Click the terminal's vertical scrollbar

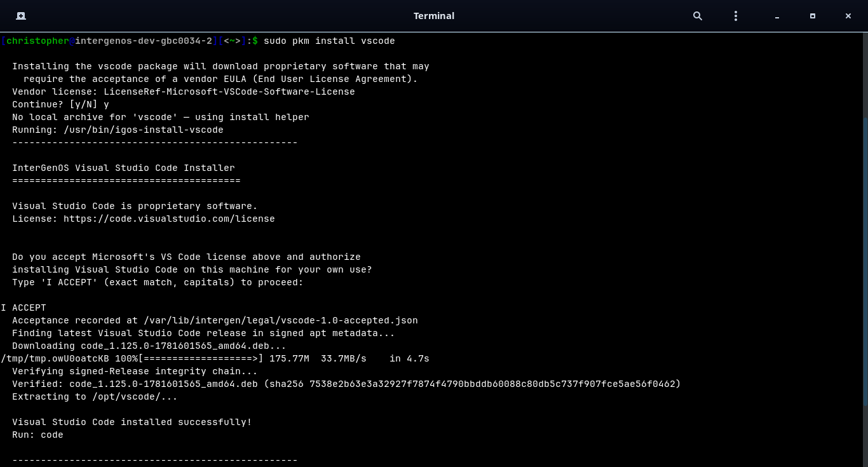coord(865,261)
